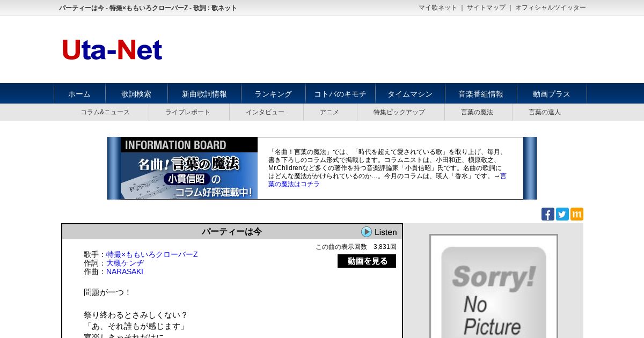This screenshot has width=644, height=338.
Task: Share via the orange m icon
Action: (577, 214)
